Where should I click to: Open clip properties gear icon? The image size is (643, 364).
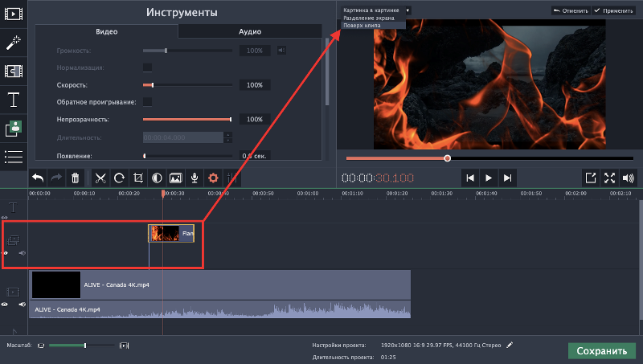213,178
